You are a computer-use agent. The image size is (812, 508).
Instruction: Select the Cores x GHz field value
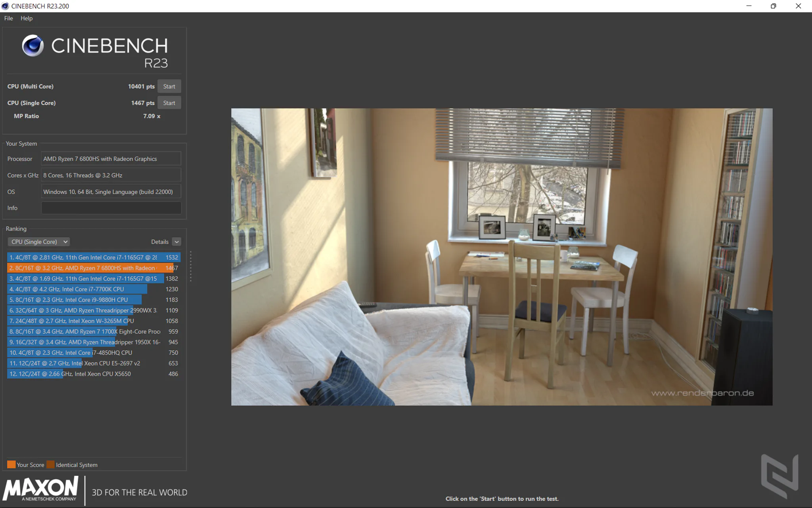click(111, 175)
